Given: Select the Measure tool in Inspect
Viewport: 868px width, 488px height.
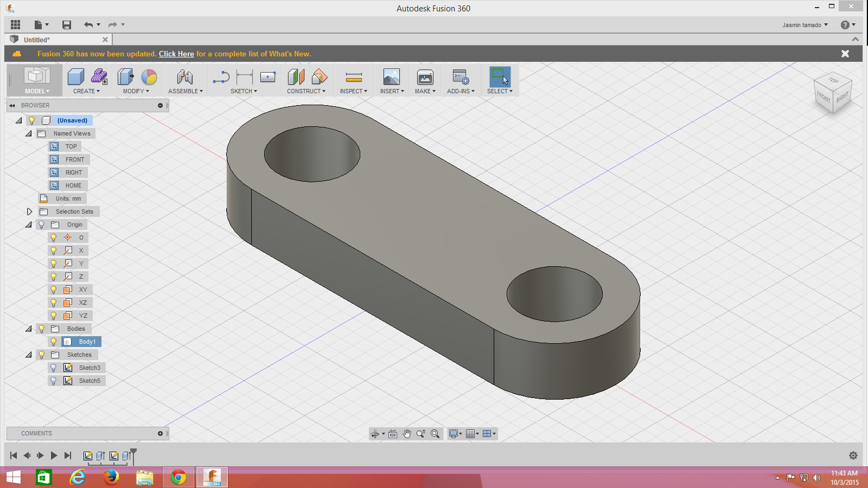Looking at the screenshot, I should click(x=353, y=77).
